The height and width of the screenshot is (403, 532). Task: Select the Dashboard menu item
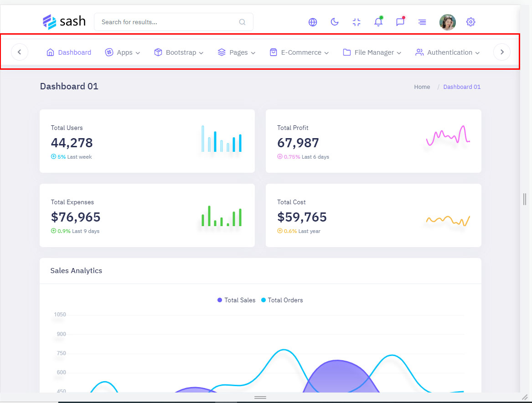69,52
